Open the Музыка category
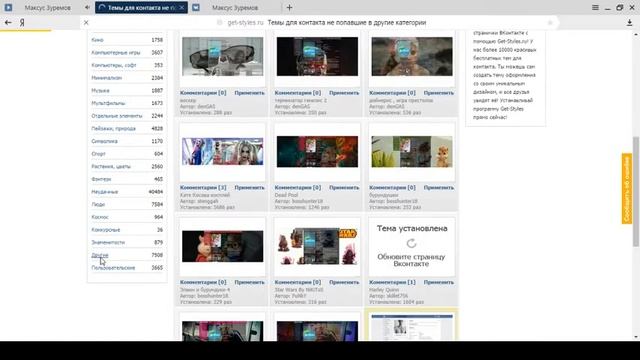Image resolution: width=640 pixels, height=360 pixels. coord(100,91)
